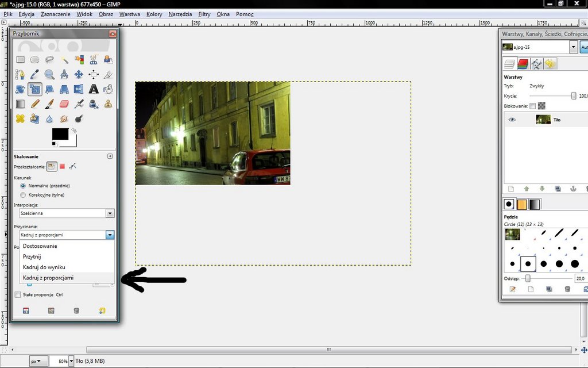The width and height of the screenshot is (588, 368).
Task: Select the Foreground Select tool
Action: click(x=108, y=60)
